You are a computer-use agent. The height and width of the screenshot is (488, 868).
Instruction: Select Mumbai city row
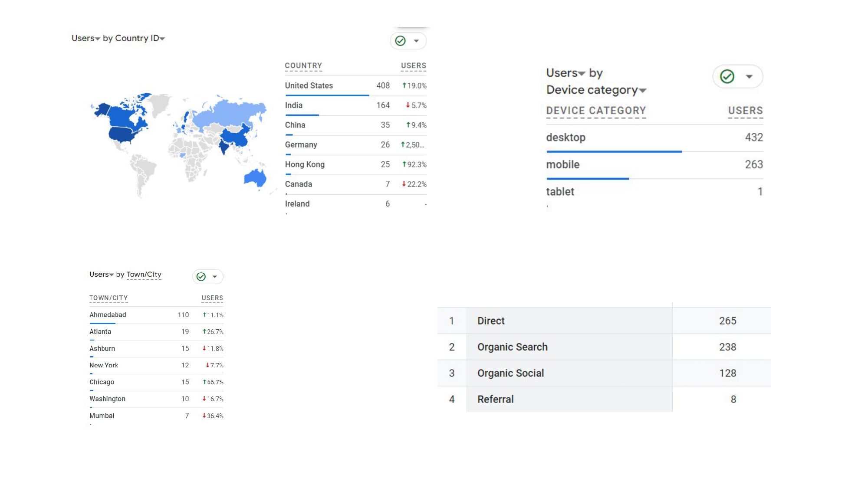pyautogui.click(x=156, y=416)
